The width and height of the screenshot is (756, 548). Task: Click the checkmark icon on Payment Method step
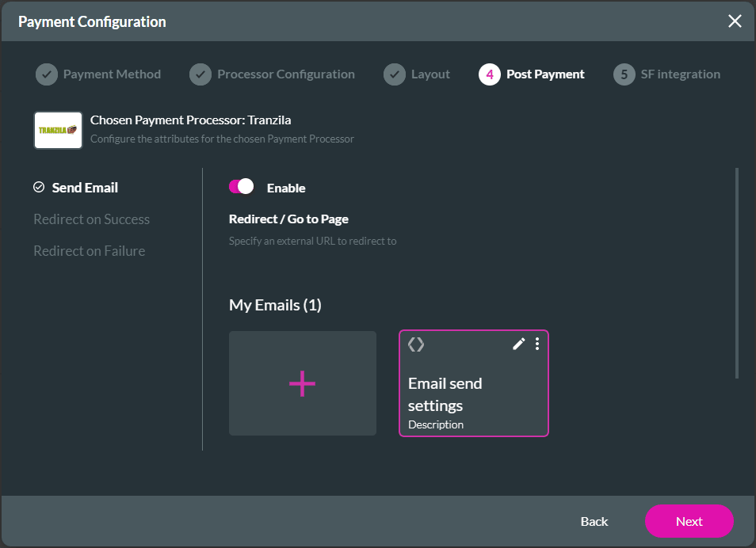pyautogui.click(x=46, y=74)
